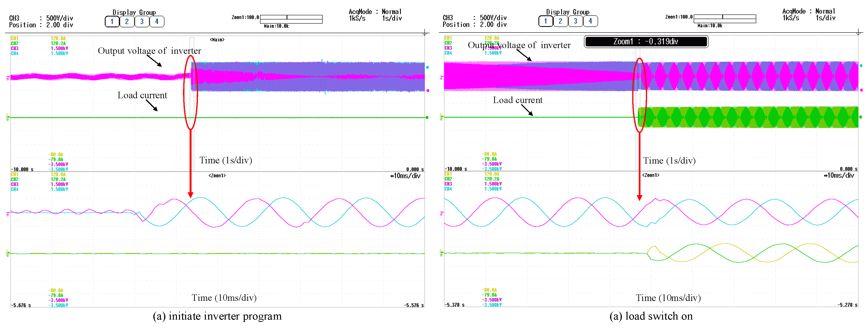
Task: Click 10ms/div label in left zoom window
Action: click(405, 176)
